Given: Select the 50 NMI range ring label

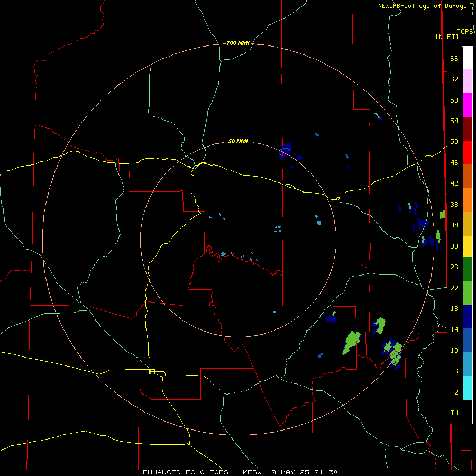Looking at the screenshot, I should [238, 141].
